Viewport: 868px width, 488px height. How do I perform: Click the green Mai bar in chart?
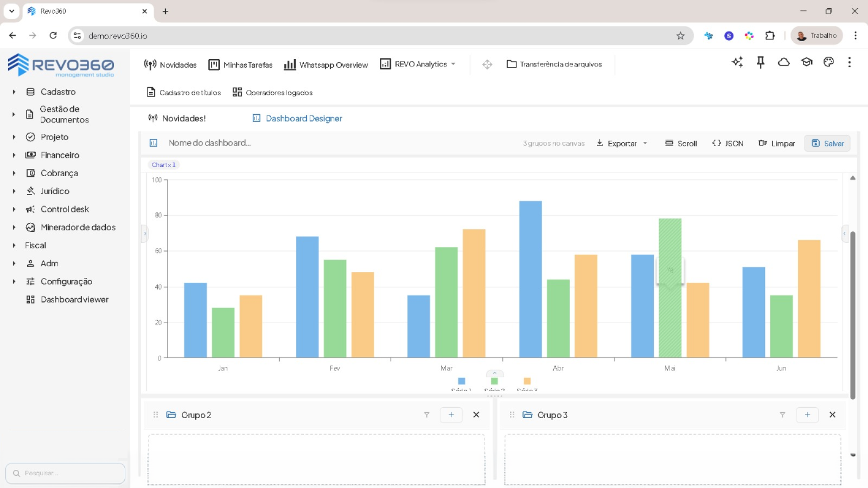670,288
